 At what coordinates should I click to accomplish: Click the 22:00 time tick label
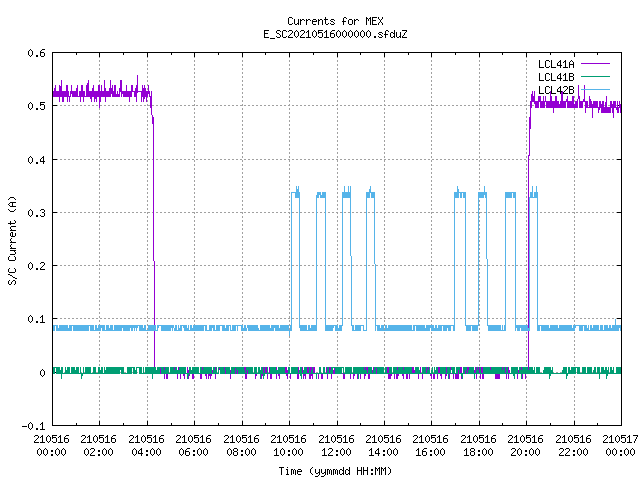click(x=573, y=452)
